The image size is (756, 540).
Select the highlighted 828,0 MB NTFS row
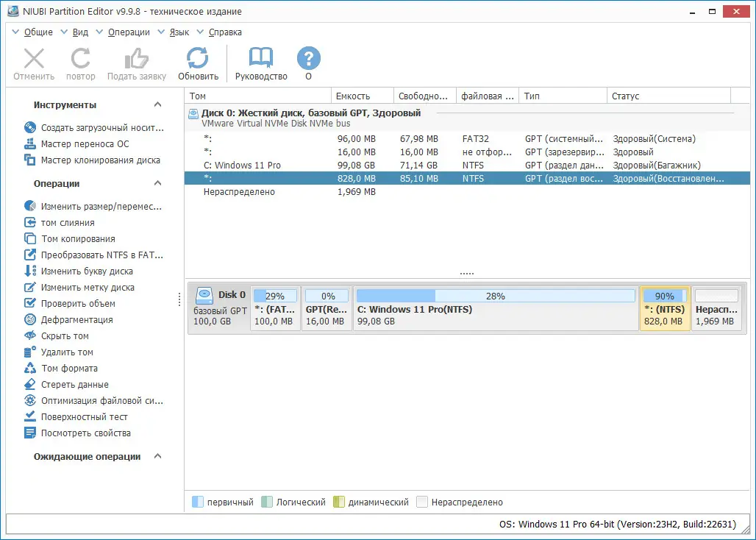[x=467, y=178]
